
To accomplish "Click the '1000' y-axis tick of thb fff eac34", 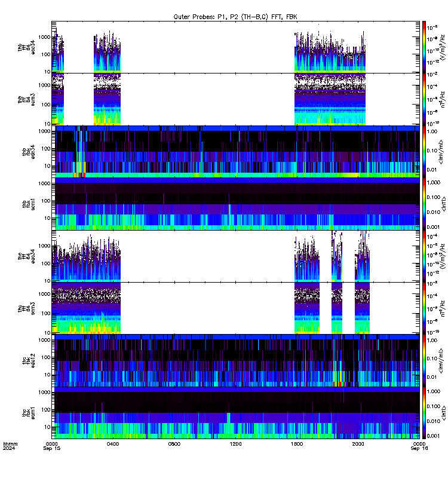I will click(44, 37).
